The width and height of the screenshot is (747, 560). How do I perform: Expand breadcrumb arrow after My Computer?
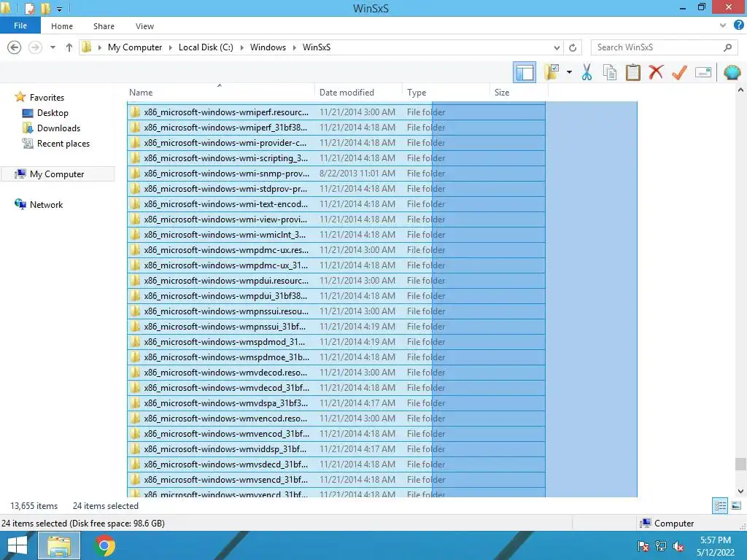pos(171,47)
